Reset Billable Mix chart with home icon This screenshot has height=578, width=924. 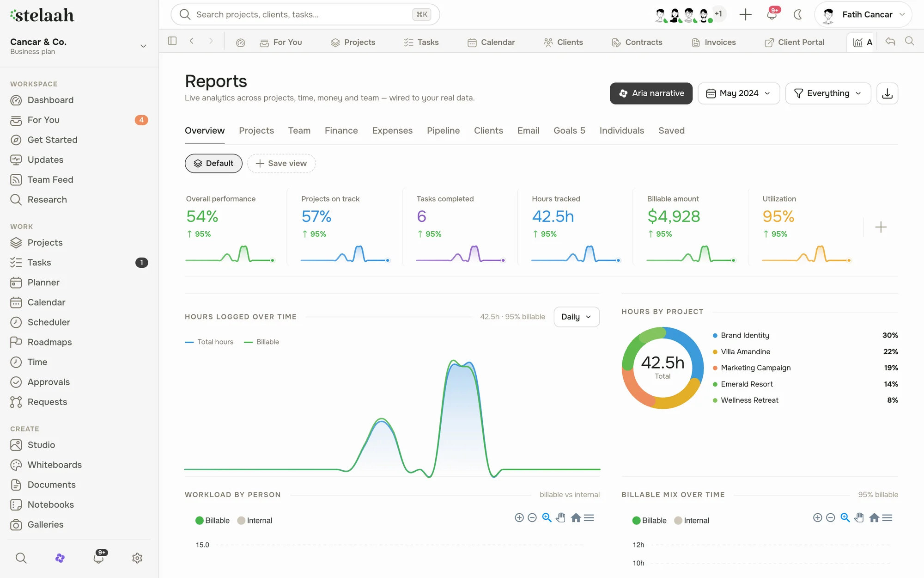(874, 518)
